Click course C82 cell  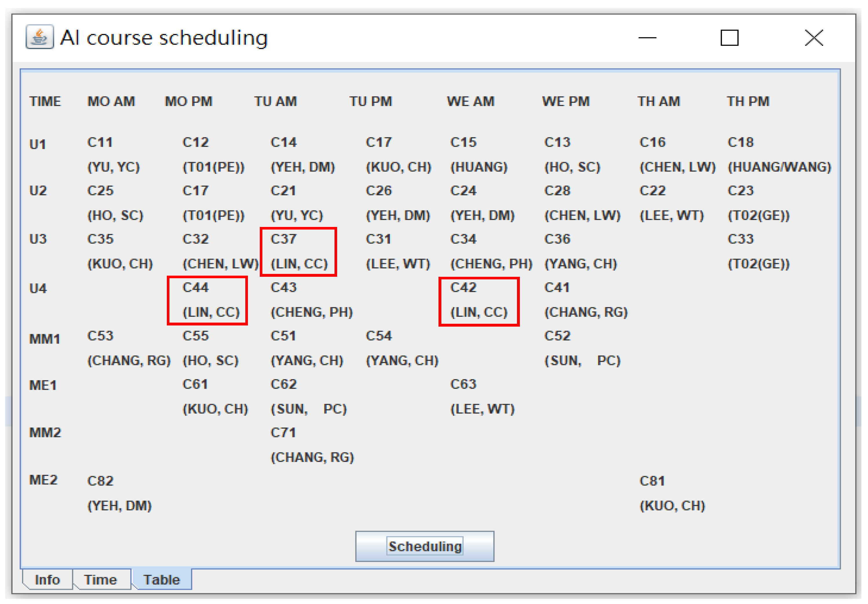coord(100,481)
